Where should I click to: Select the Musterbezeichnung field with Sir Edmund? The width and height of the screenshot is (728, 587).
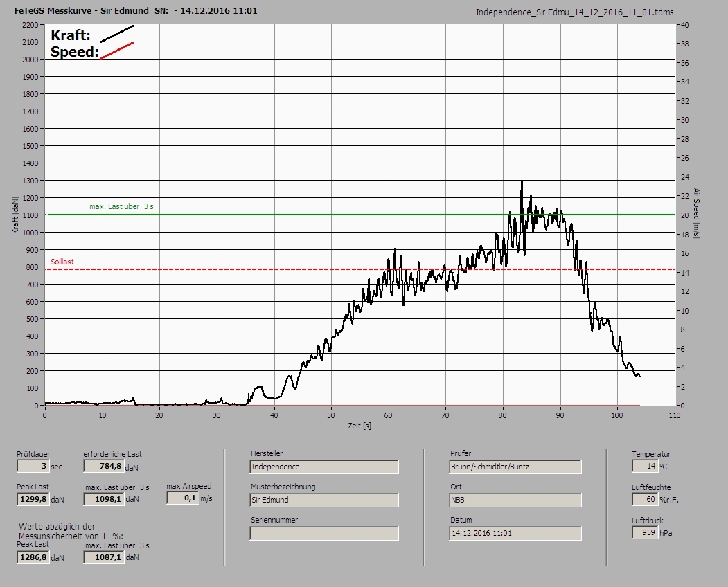click(x=324, y=500)
